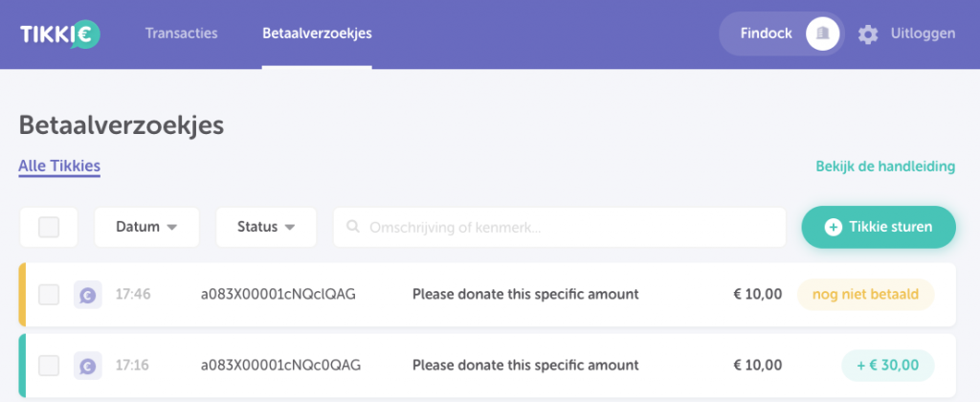Open the Betaalverzoekjes tab
980x402 pixels.
[x=317, y=33]
